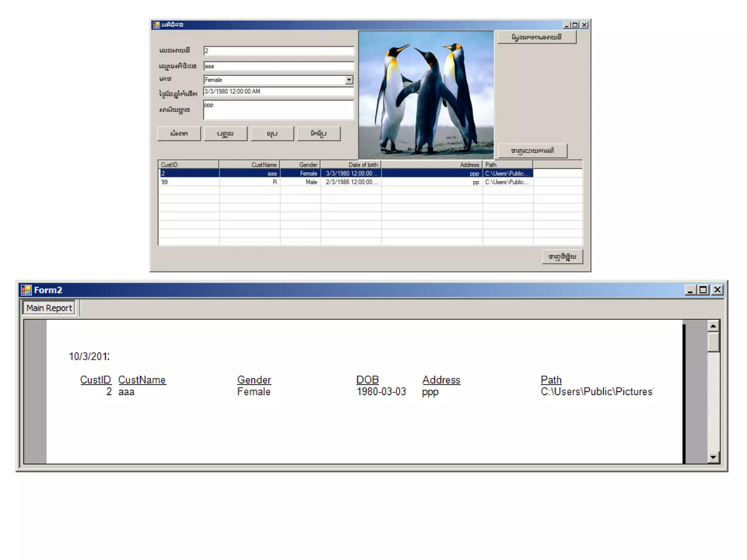Maximize the Form2 window
Image resolution: width=747 pixels, height=560 pixels.
click(x=703, y=290)
